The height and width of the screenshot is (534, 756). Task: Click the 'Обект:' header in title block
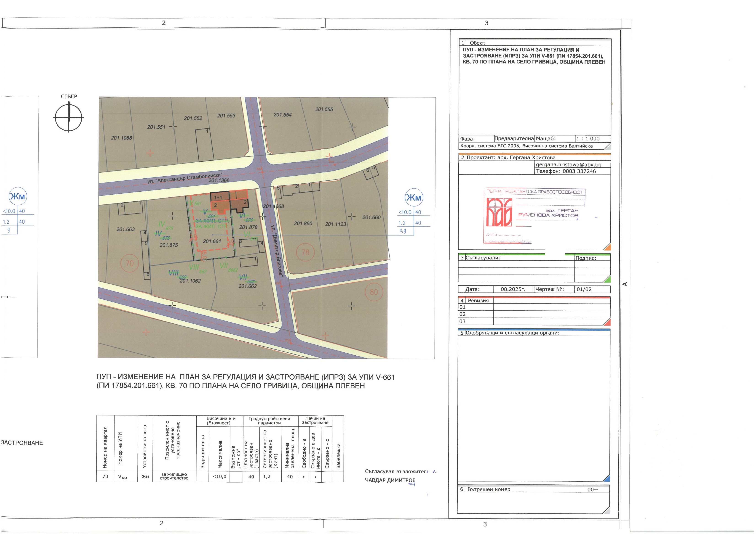(x=477, y=43)
